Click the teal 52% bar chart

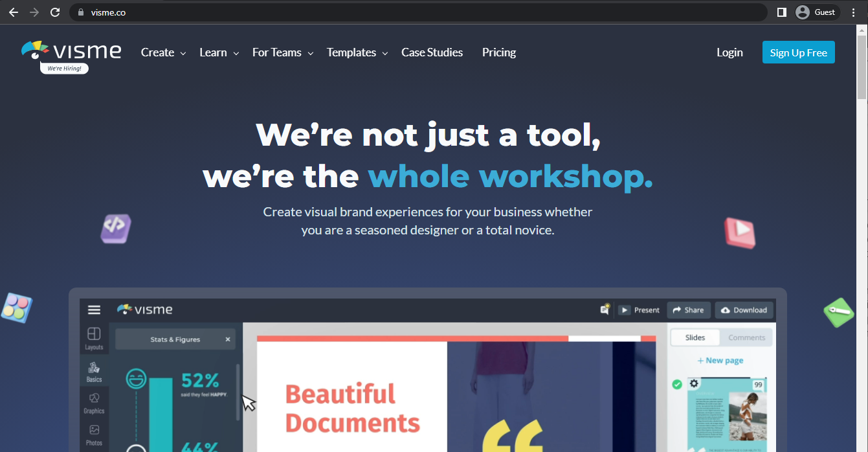[x=161, y=414]
